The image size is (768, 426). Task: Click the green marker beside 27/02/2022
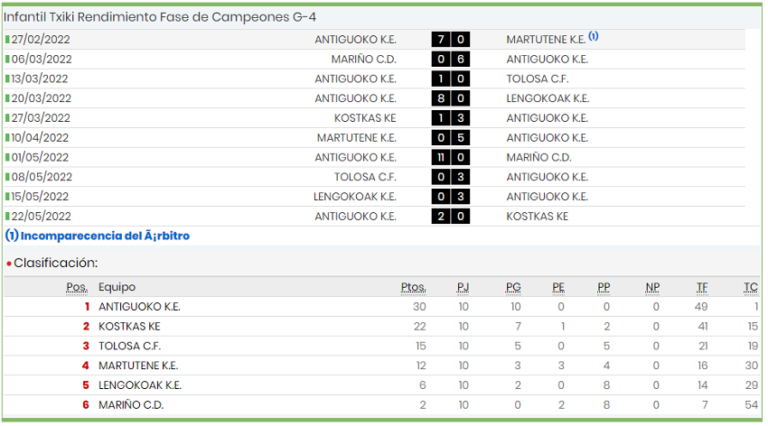(7, 39)
